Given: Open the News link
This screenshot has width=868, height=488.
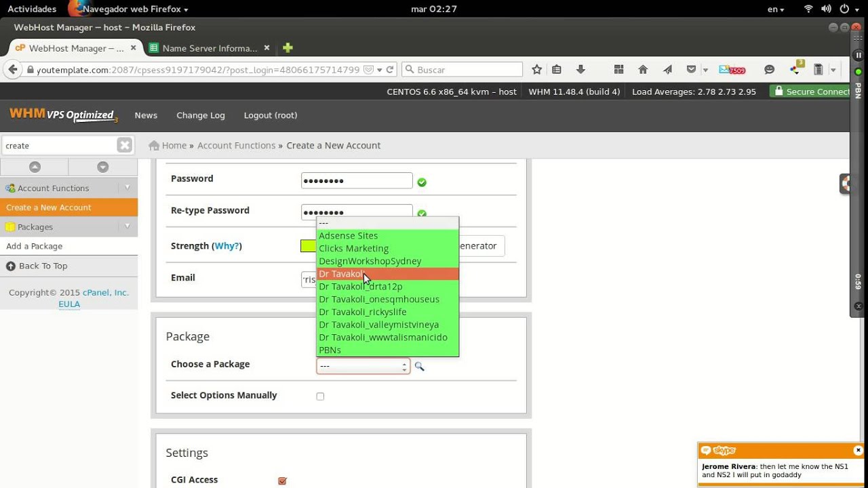Looking at the screenshot, I should [x=146, y=115].
